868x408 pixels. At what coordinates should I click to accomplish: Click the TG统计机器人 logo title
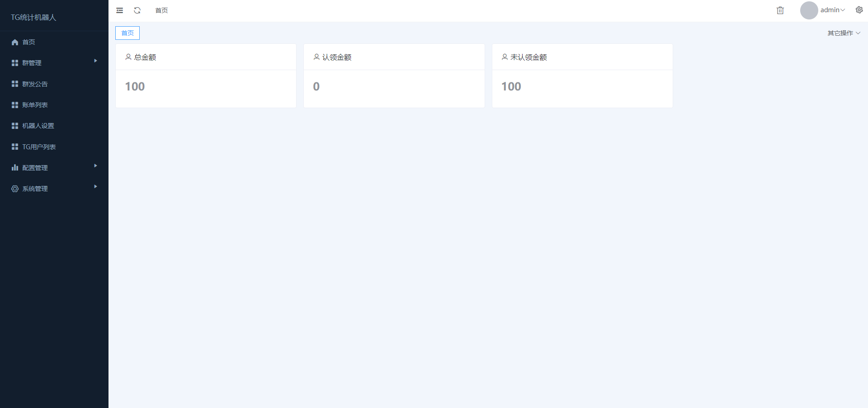pyautogui.click(x=33, y=17)
